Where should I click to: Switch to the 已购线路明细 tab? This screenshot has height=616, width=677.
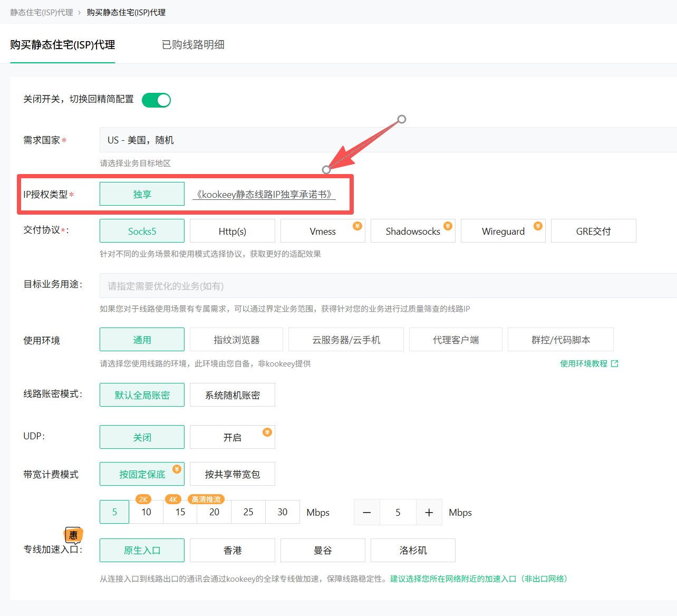pos(193,45)
